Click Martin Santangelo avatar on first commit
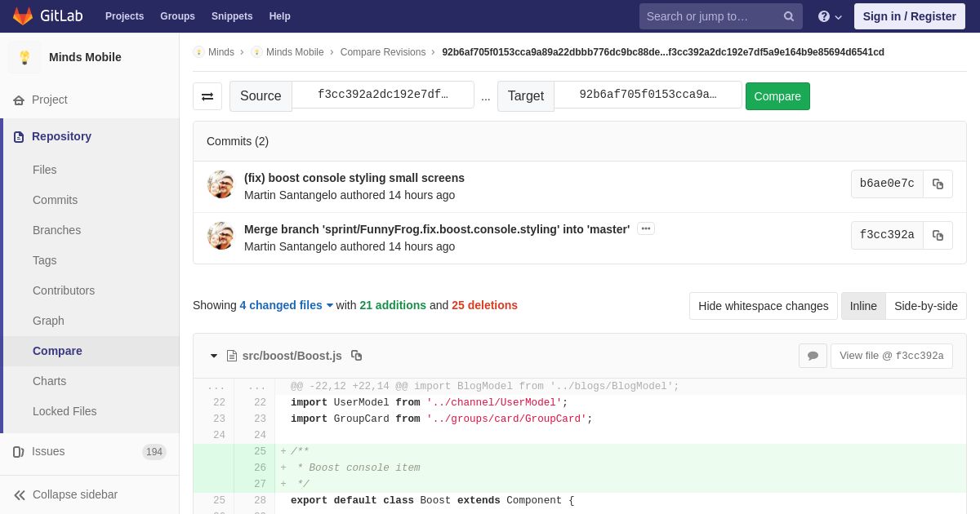Viewport: 980px width, 514px height. click(x=220, y=184)
